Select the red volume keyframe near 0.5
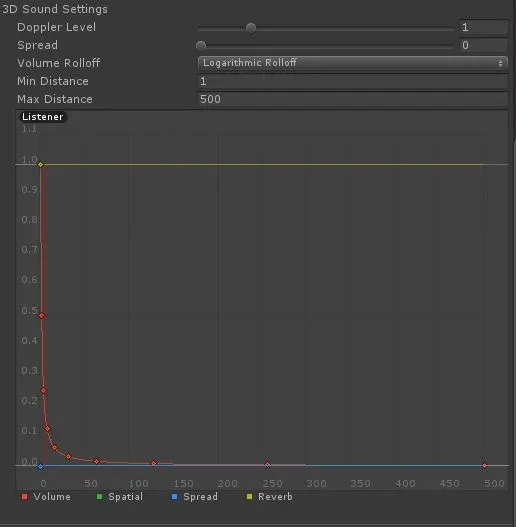The height and width of the screenshot is (527, 516). [42, 316]
